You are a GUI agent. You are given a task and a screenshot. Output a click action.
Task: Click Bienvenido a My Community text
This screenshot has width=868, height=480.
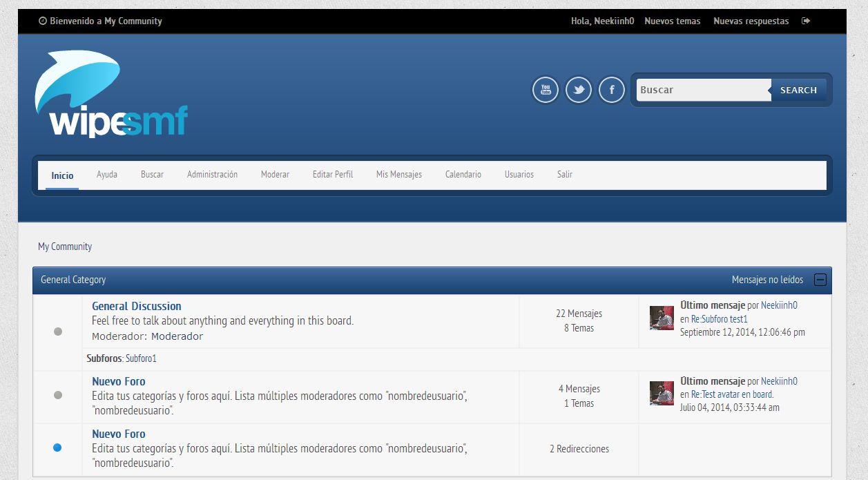click(106, 21)
